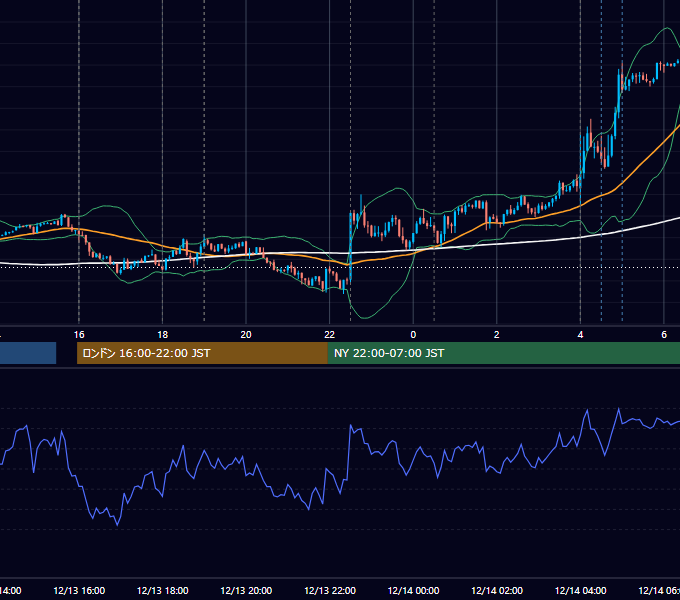Viewport: 680px width, 600px height.
Task: Click the hour label 0 on the chart axis
Action: pyautogui.click(x=413, y=335)
